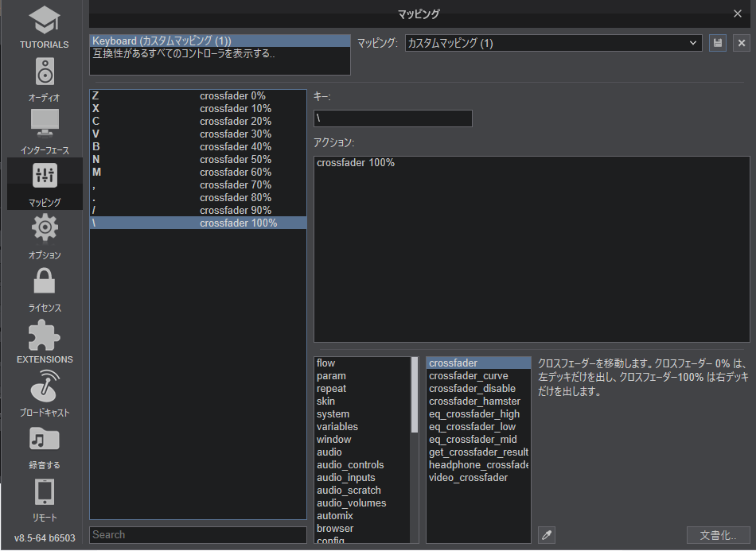Delete the current custom mapping
The height and width of the screenshot is (551, 756).
point(741,43)
